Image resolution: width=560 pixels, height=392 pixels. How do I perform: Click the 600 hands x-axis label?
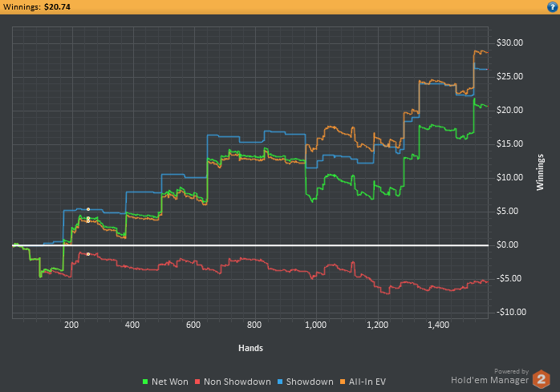coord(193,325)
